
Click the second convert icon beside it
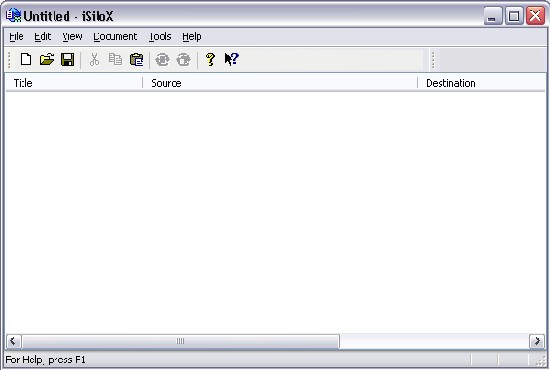[x=183, y=59]
